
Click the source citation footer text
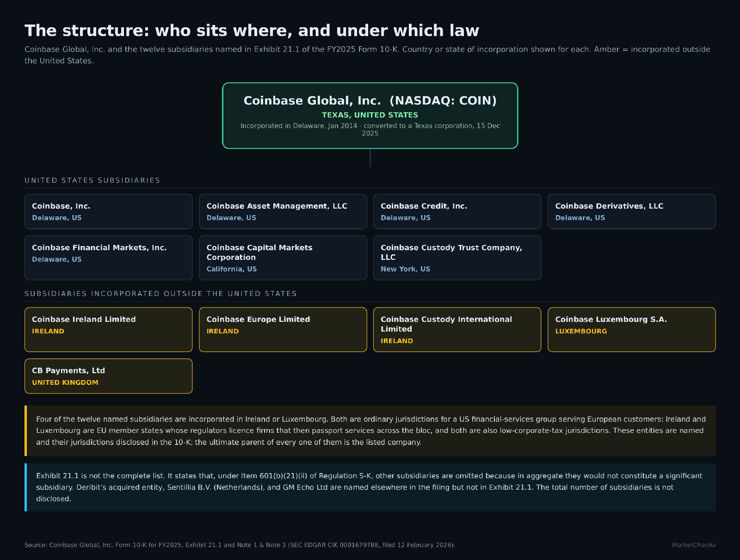[240, 545]
